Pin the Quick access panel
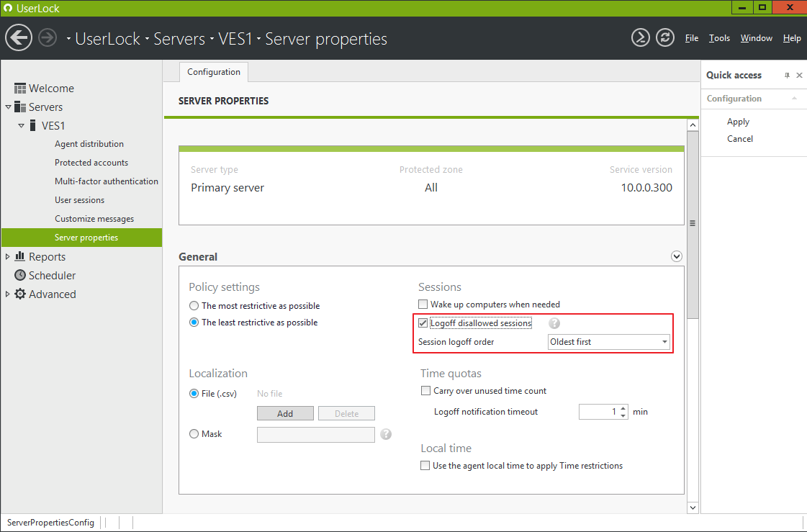This screenshot has height=532, width=807. pyautogui.click(x=787, y=75)
